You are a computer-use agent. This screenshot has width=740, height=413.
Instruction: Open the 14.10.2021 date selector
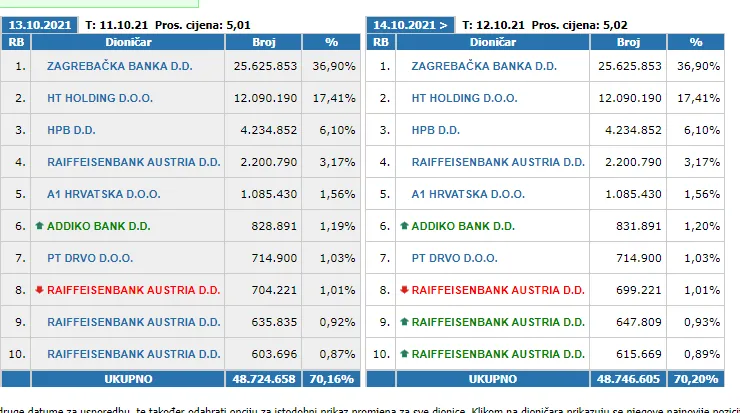click(409, 23)
